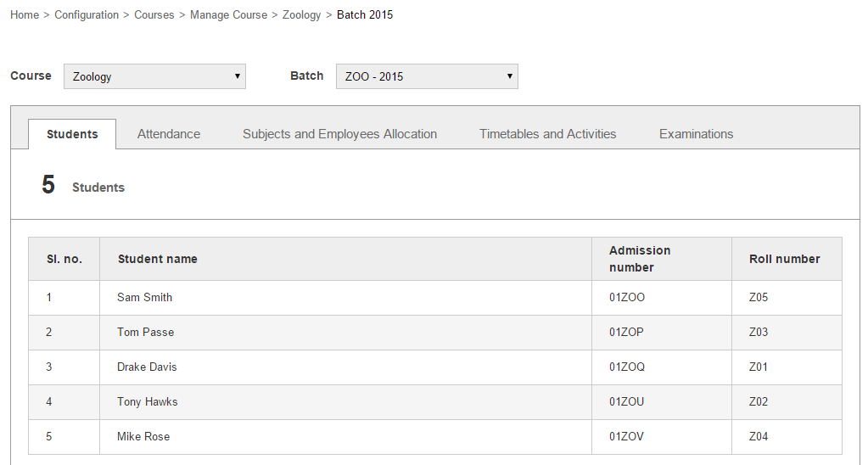Open Tony Hawks student entry
This screenshot has width=868, height=465.
pyautogui.click(x=148, y=402)
